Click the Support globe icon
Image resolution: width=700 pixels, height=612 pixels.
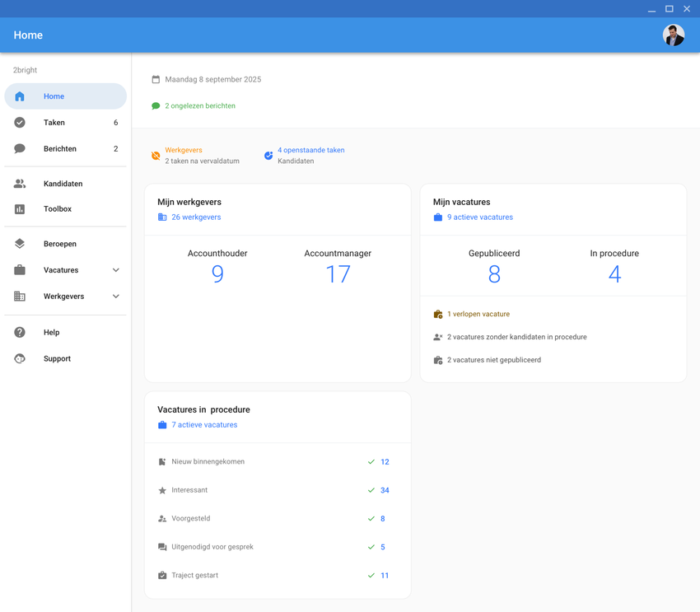point(19,358)
